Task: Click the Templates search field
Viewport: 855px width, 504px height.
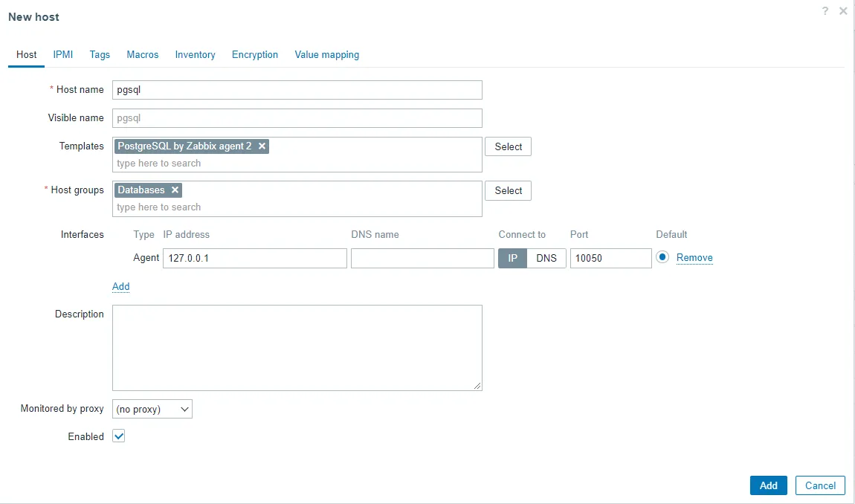Action: [x=297, y=163]
